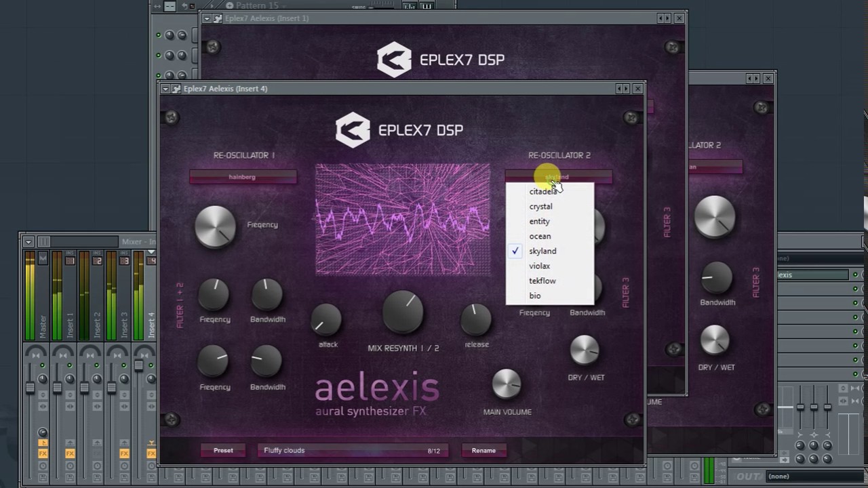
Task: Toggle the Insert 3 FX button
Action: [x=124, y=453]
